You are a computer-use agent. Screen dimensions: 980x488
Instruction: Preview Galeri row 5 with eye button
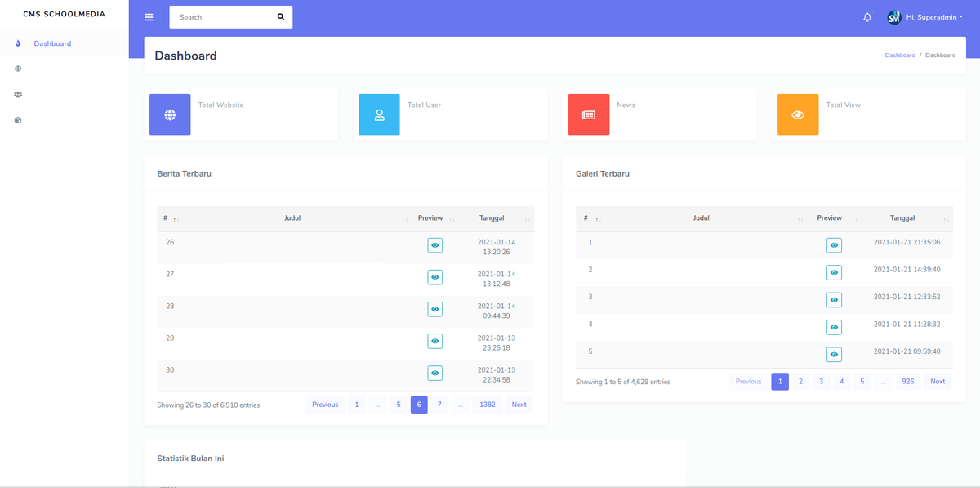click(x=834, y=355)
